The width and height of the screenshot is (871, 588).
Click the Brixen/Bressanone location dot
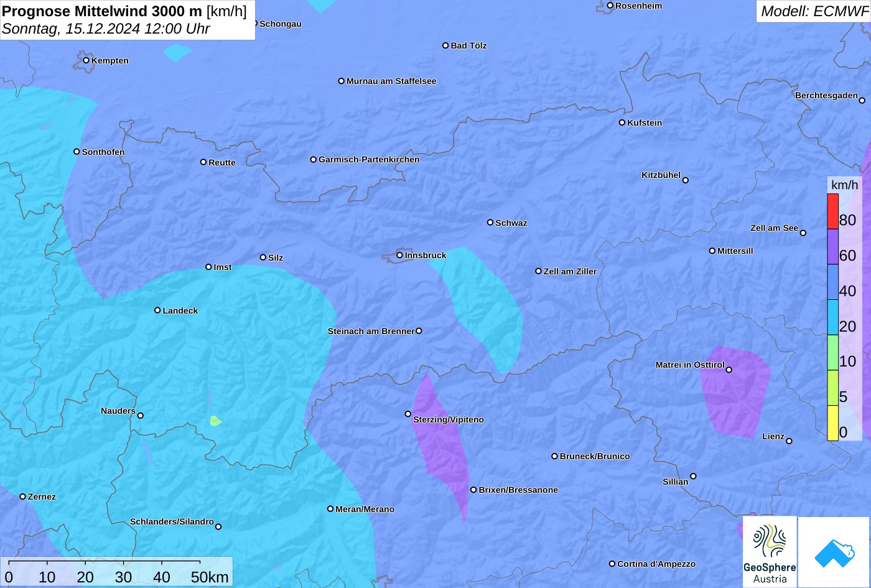pyautogui.click(x=473, y=490)
